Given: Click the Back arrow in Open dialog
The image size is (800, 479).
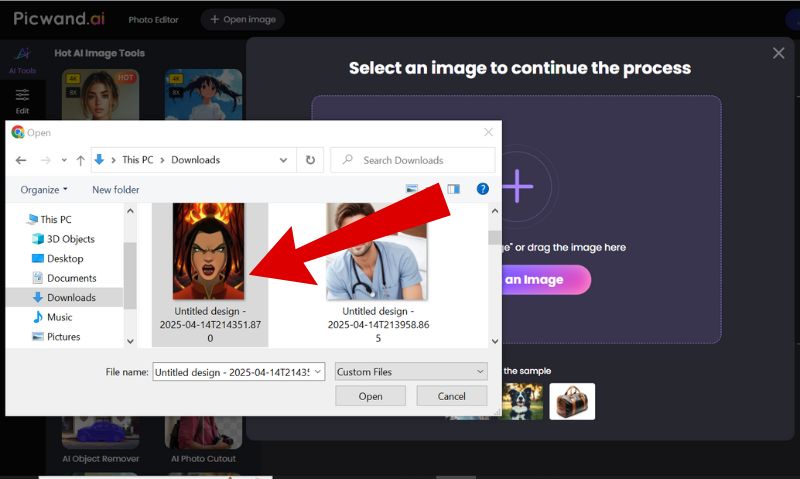Looking at the screenshot, I should pyautogui.click(x=20, y=160).
